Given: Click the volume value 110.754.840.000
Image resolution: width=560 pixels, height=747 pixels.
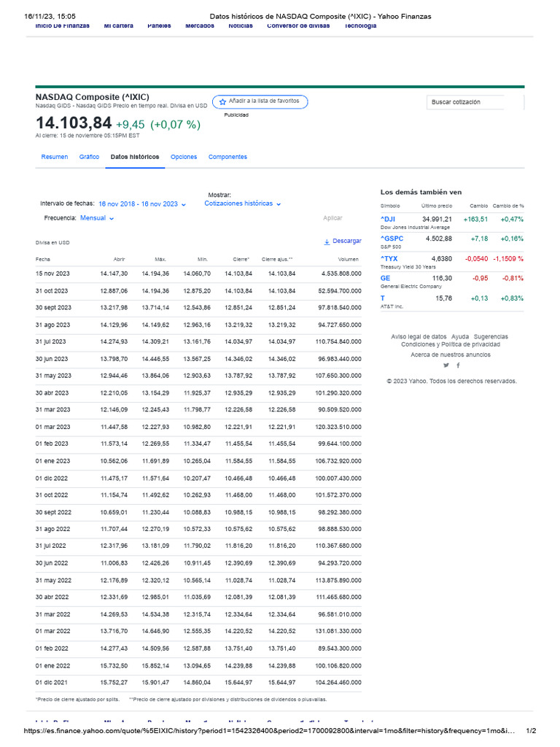Looking at the screenshot, I should (x=338, y=341).
